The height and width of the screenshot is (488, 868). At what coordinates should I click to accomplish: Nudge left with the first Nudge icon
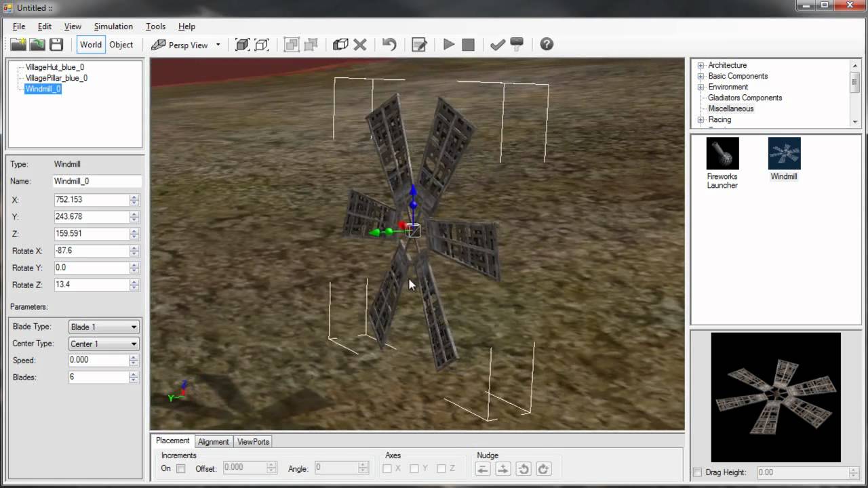click(x=483, y=468)
